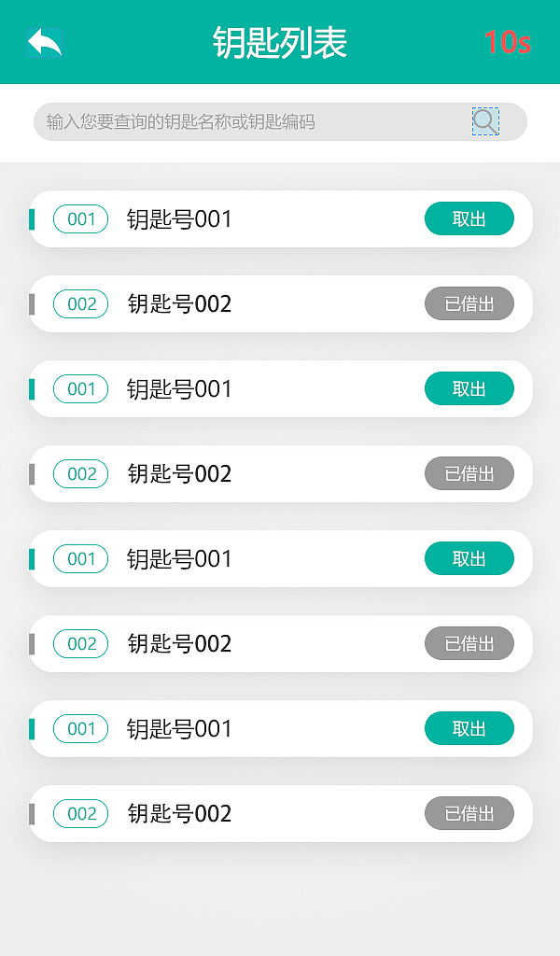The image size is (560, 956).
Task: Click the 002 badge on the bottom key entry
Action: click(x=80, y=813)
